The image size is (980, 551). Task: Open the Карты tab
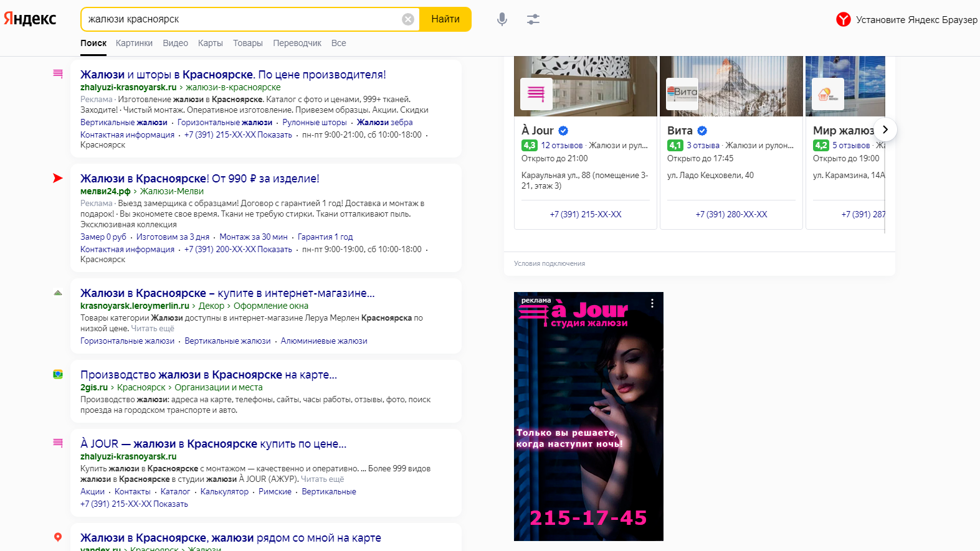pos(211,43)
